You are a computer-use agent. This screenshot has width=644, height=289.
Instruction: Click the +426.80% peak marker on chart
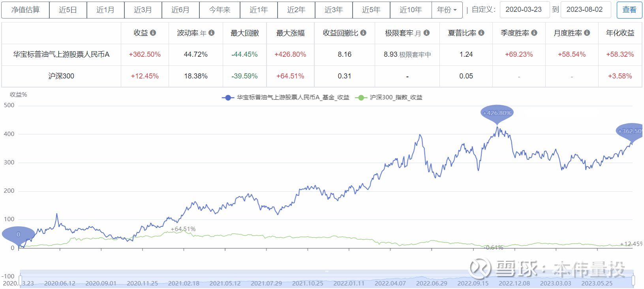[497, 113]
